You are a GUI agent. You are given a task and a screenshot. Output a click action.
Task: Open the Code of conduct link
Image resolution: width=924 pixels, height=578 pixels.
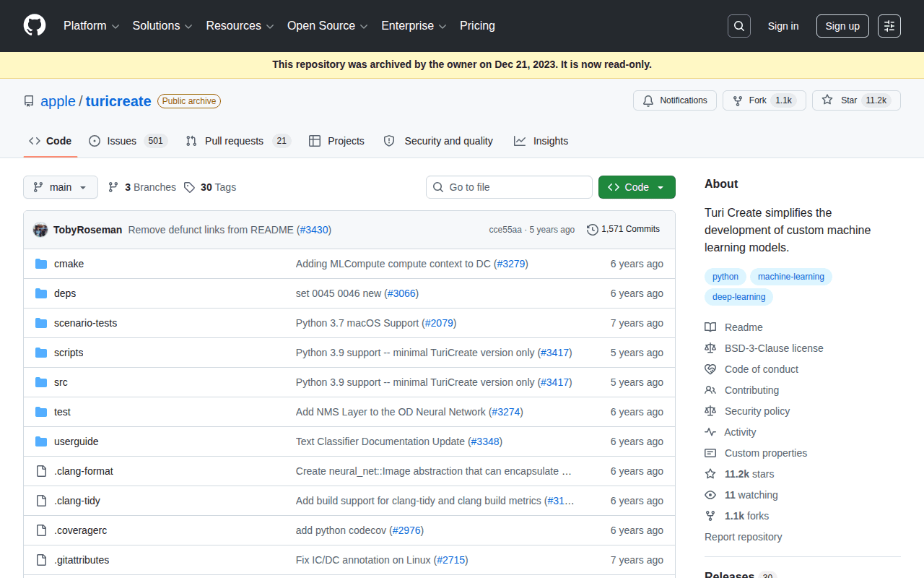(751, 369)
